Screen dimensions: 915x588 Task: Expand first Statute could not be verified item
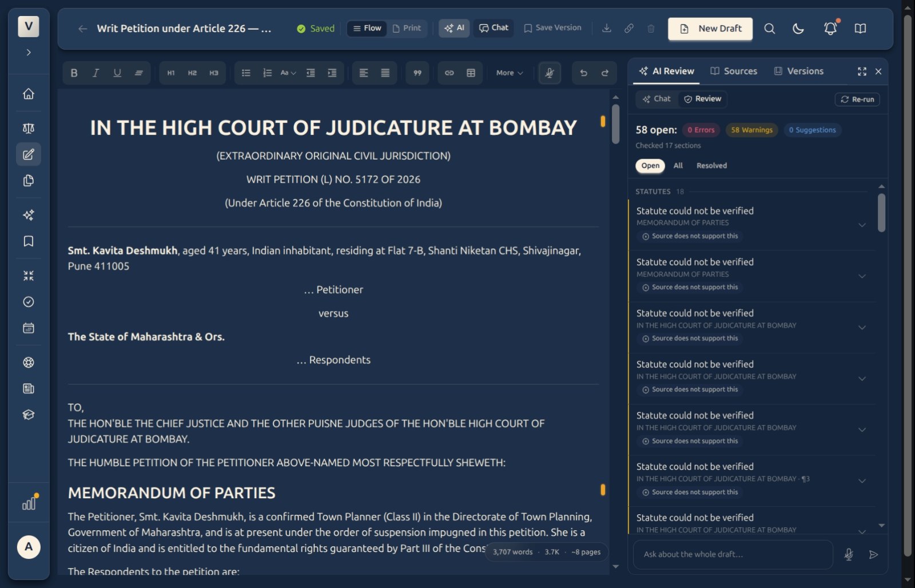862,225
